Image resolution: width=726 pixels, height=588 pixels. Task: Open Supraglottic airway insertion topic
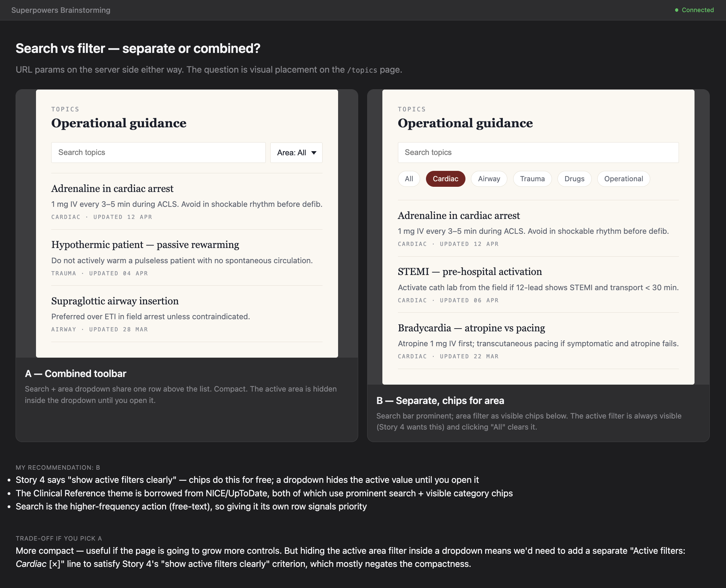(x=115, y=301)
